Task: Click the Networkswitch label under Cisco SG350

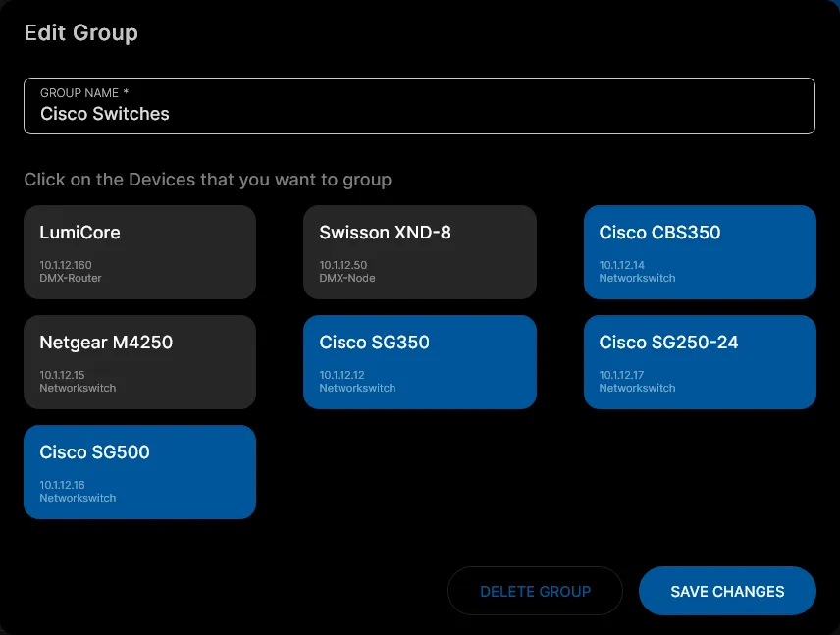Action: click(x=357, y=388)
